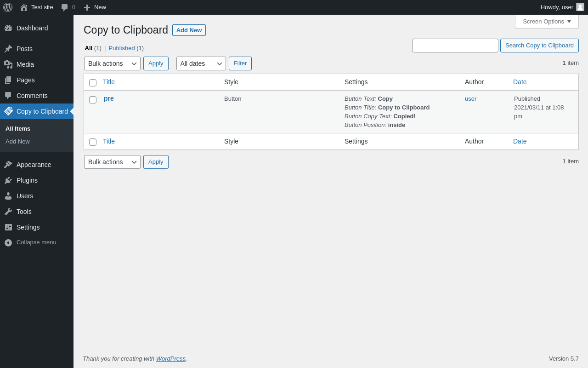Show the All filter link
Viewport: 588px width, 368px height.
coord(89,48)
